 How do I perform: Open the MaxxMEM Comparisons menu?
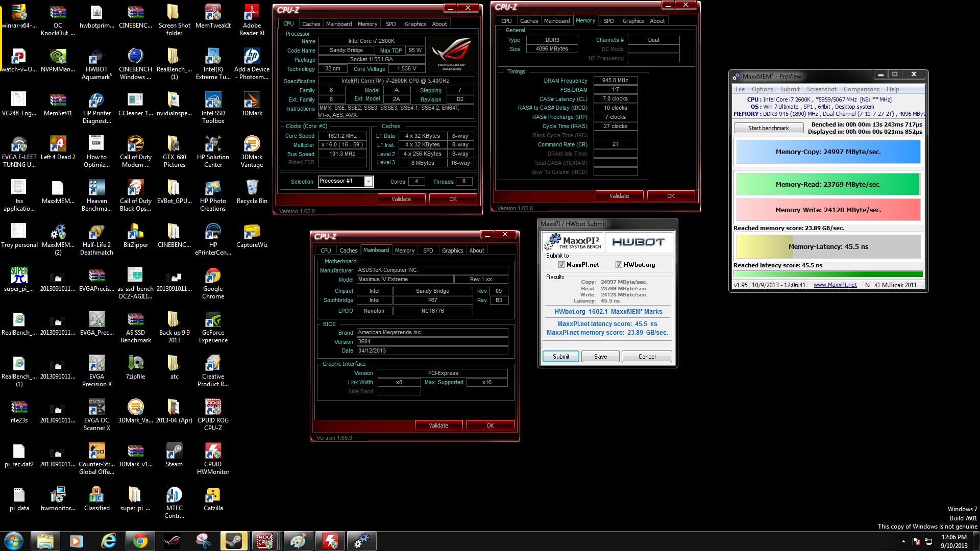click(861, 89)
